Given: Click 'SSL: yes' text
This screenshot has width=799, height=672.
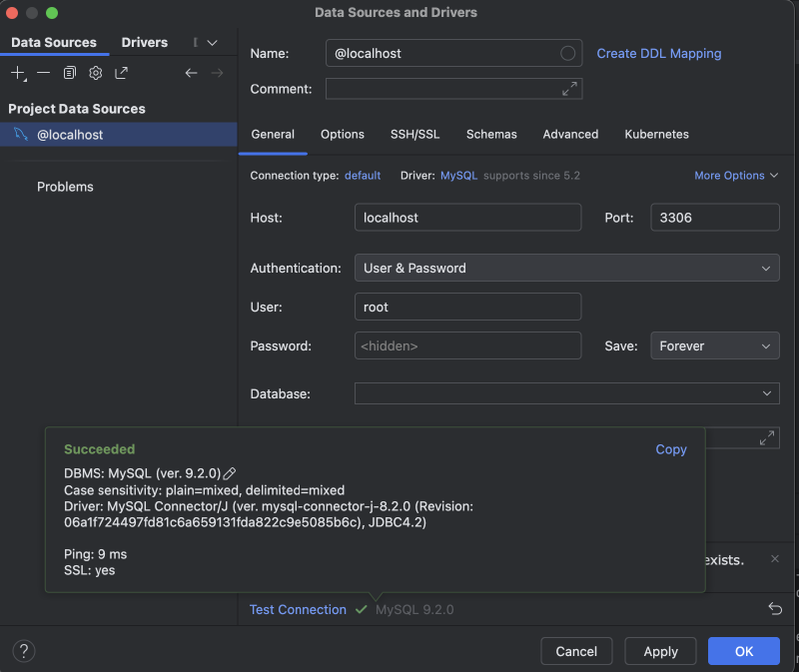Looking at the screenshot, I should point(89,569).
